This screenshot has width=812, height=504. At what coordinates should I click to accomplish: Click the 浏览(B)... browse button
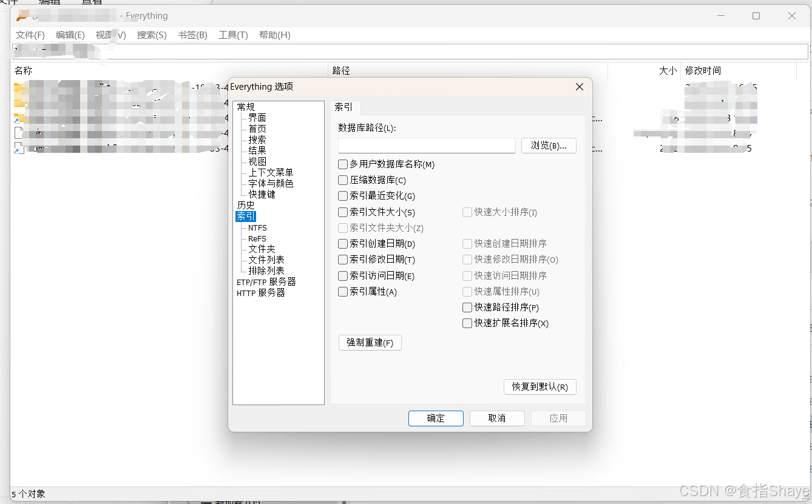[549, 146]
